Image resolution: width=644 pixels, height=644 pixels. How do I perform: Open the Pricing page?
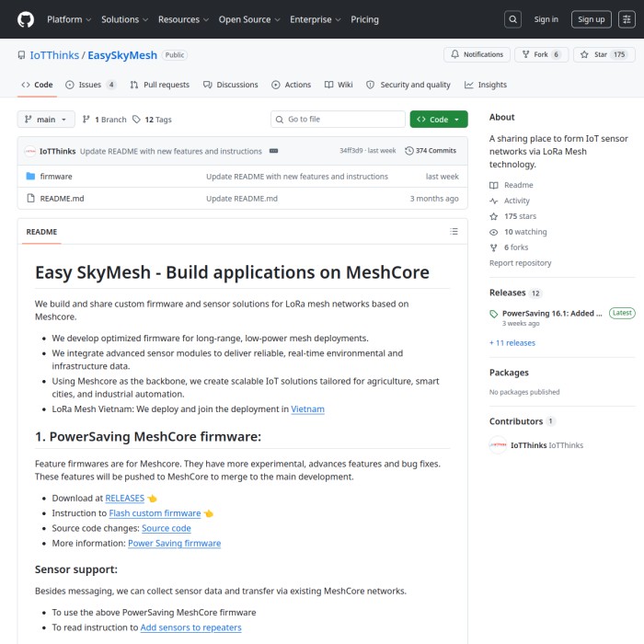364,19
